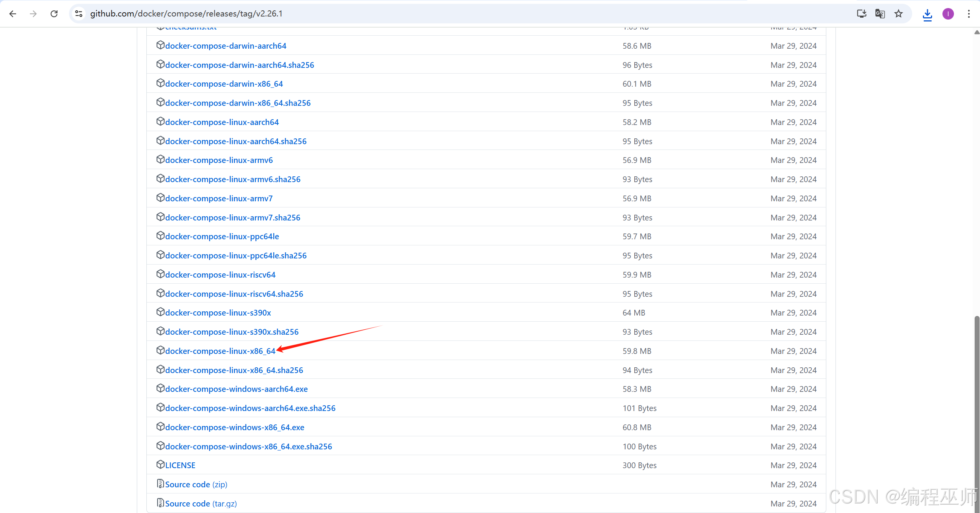Click package icon beside docker-compose-linux-s390x
980x513 pixels.
click(x=160, y=312)
